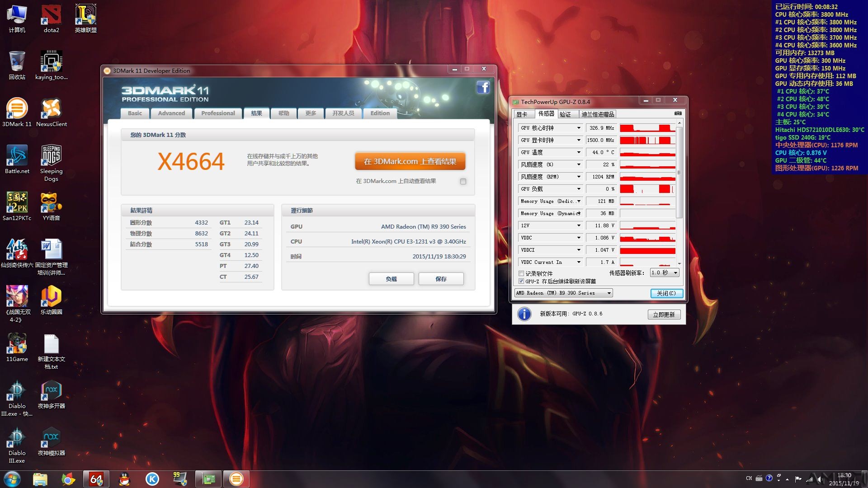
Task: Expand the VDDCI sensor dropdown
Action: pyautogui.click(x=578, y=250)
